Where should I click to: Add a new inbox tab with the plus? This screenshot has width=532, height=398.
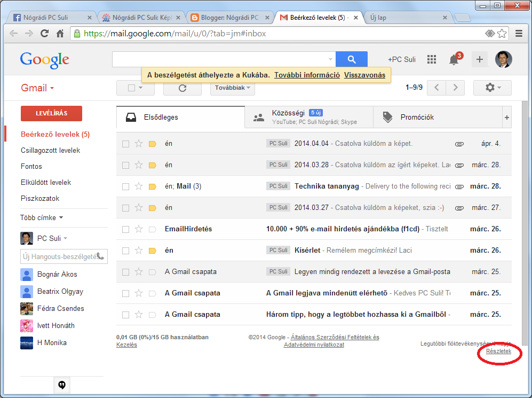click(507, 118)
